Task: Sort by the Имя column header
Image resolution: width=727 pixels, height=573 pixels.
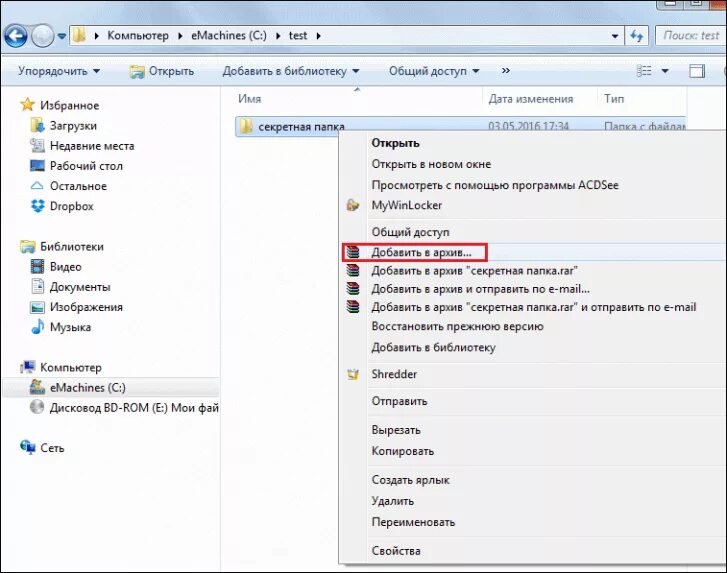Action: (x=249, y=99)
